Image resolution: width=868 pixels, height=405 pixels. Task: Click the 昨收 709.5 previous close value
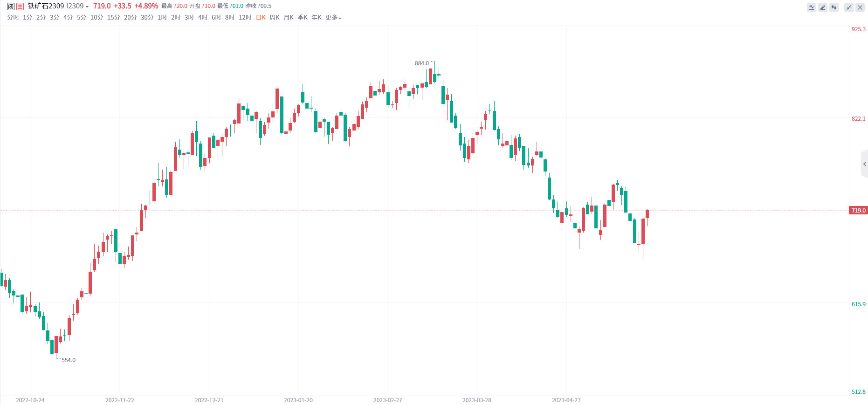[258, 6]
